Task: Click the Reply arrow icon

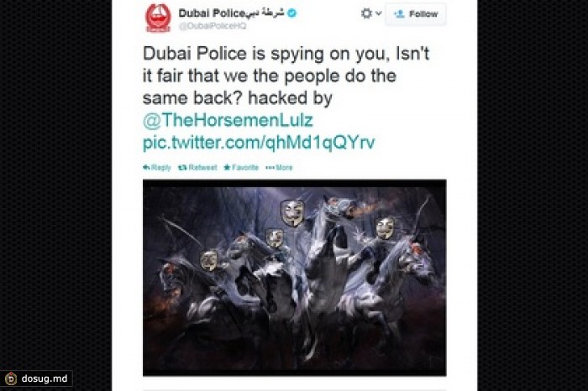Action: click(x=146, y=168)
